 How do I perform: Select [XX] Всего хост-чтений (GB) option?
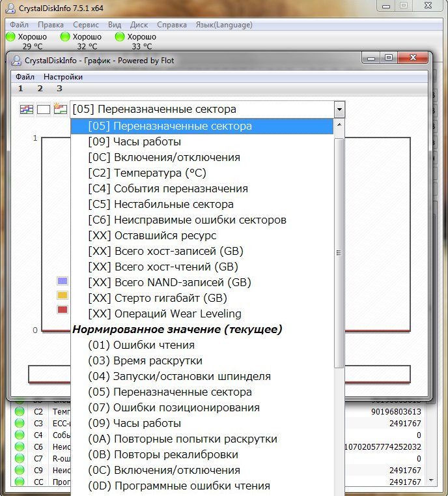(203, 267)
